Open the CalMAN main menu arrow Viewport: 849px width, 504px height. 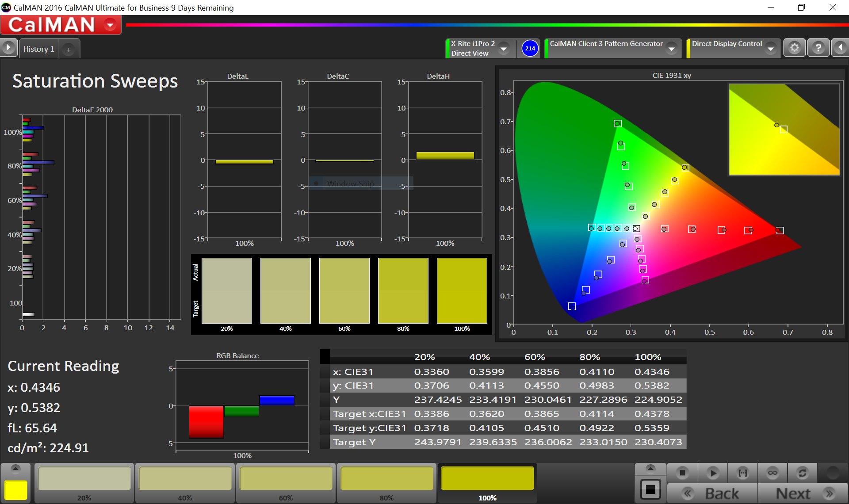tap(110, 25)
